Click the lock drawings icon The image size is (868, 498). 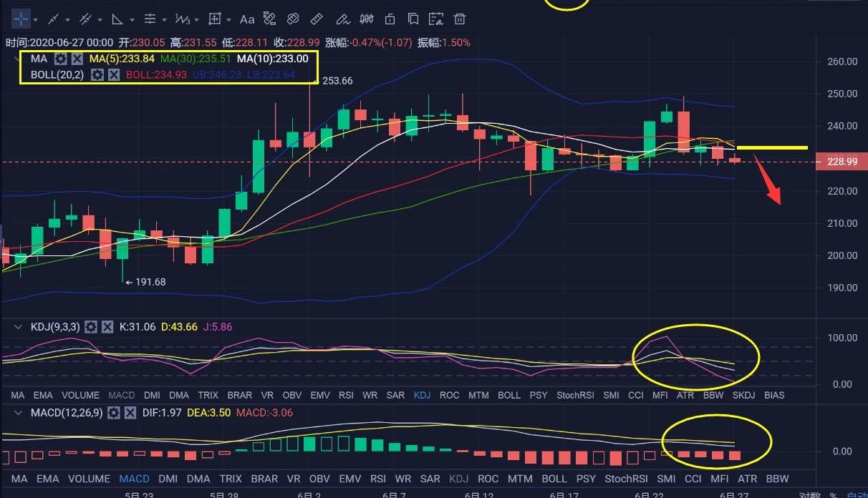(390, 19)
